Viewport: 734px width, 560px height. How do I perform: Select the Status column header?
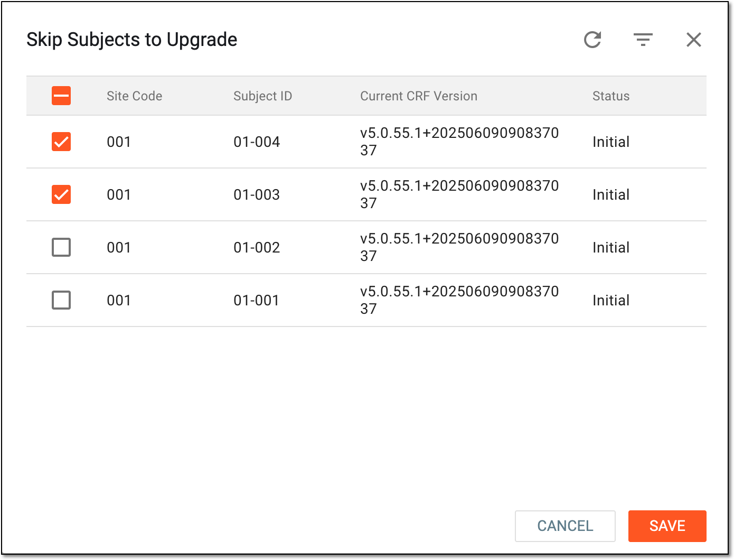(611, 96)
